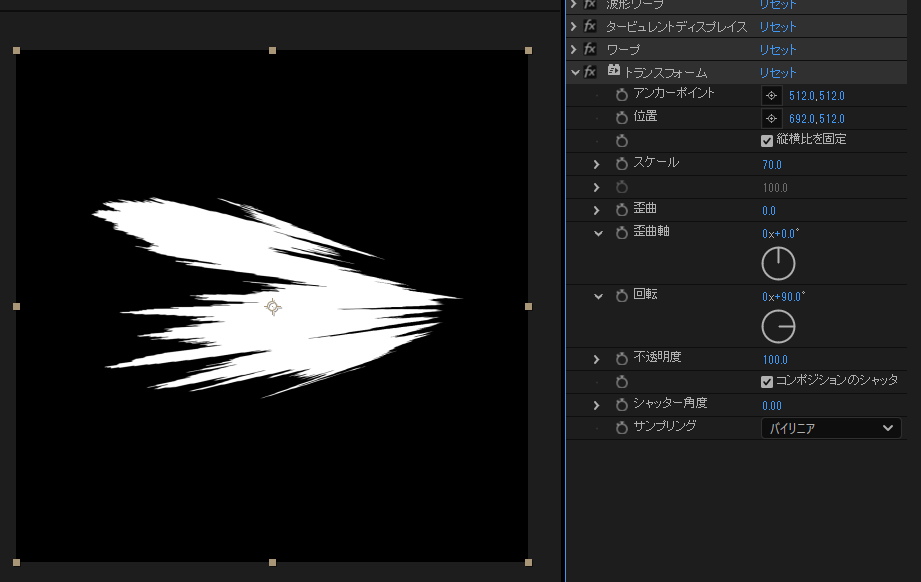
Task: Click the fx icon beside タービュレントディスプレイス
Action: [590, 26]
